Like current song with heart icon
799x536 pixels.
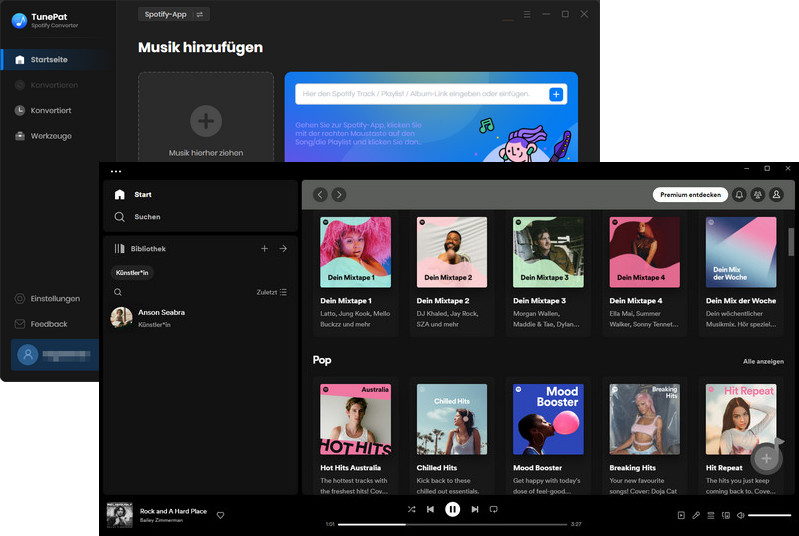pos(221,515)
